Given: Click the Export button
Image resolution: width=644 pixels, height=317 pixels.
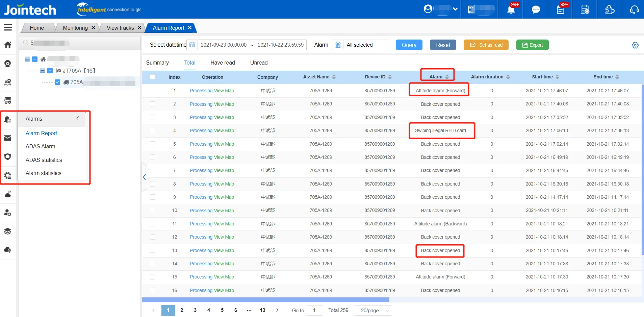Looking at the screenshot, I should pyautogui.click(x=532, y=45).
